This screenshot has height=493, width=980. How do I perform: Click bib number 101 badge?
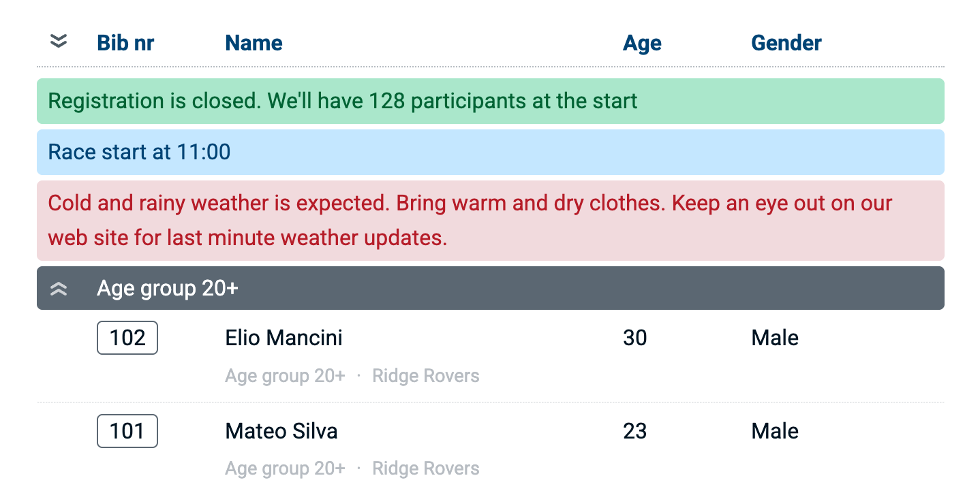[127, 431]
